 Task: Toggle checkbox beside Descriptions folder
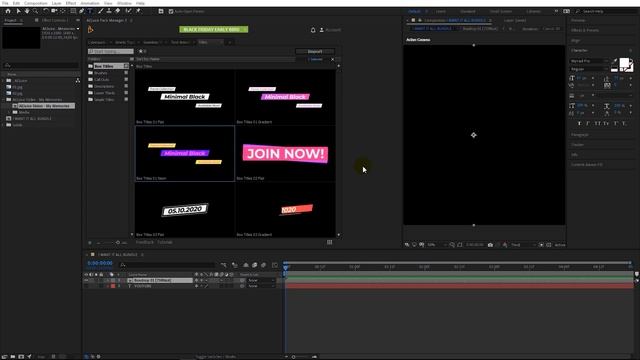[126, 86]
